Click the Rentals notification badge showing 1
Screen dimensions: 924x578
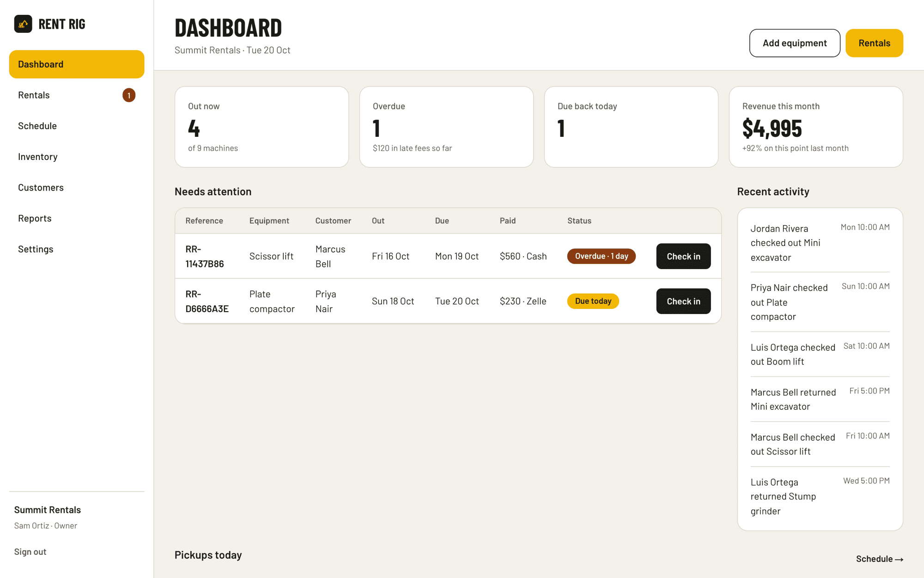point(129,95)
